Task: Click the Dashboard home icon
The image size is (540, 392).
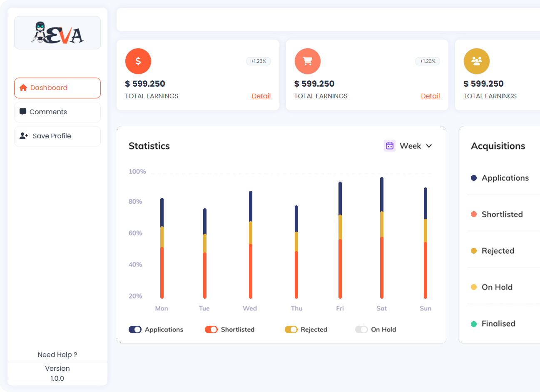Action: pos(23,88)
